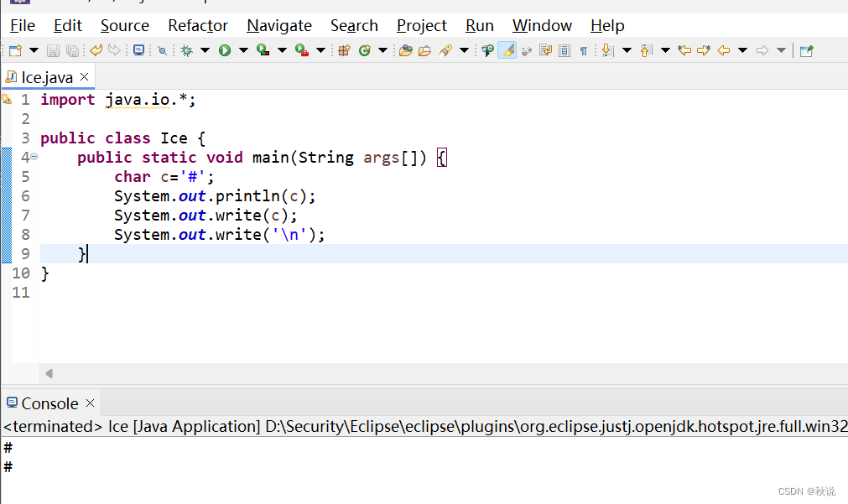This screenshot has width=848, height=504.
Task: Open the Window menu
Action: point(542,25)
